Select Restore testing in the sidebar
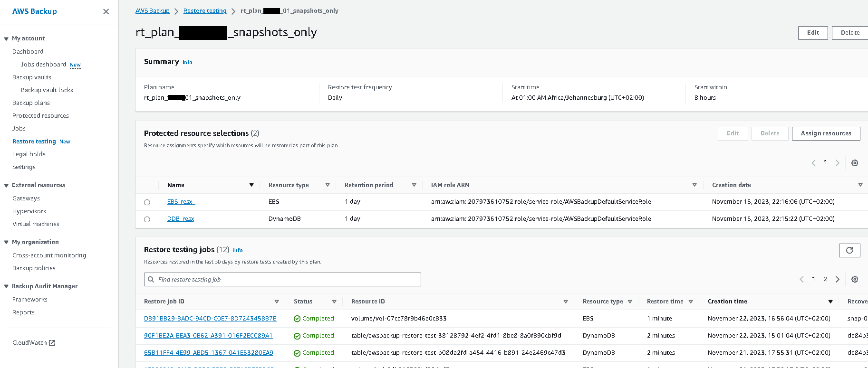 pyautogui.click(x=34, y=142)
